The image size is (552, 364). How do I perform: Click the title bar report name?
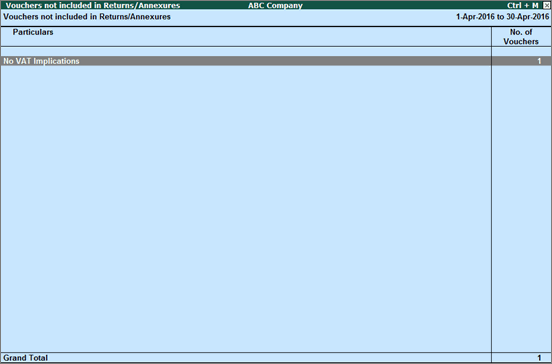click(x=93, y=5)
